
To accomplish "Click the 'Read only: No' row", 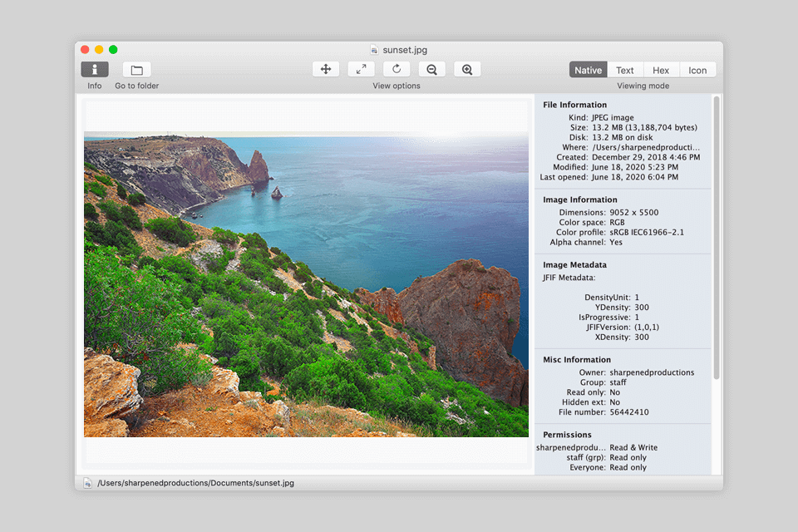I will [594, 392].
